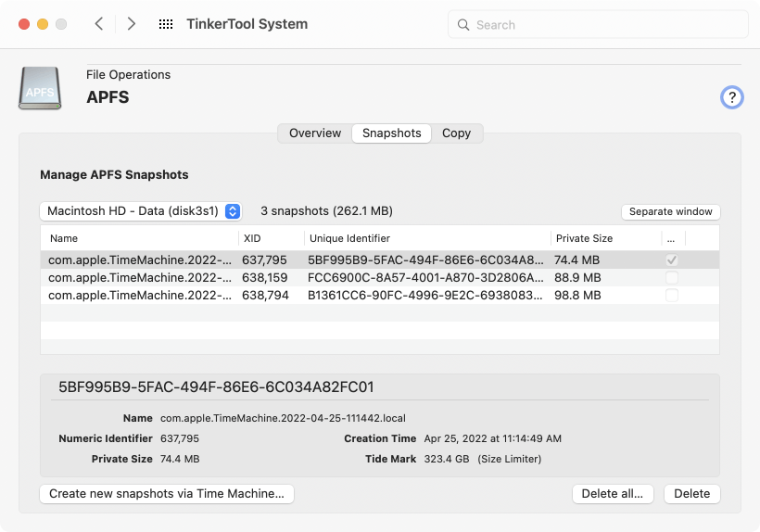Click identifier B1361CC6-90FC-4996-9E2C-6938083…
Viewport: 760px width, 532px height.
tap(425, 295)
